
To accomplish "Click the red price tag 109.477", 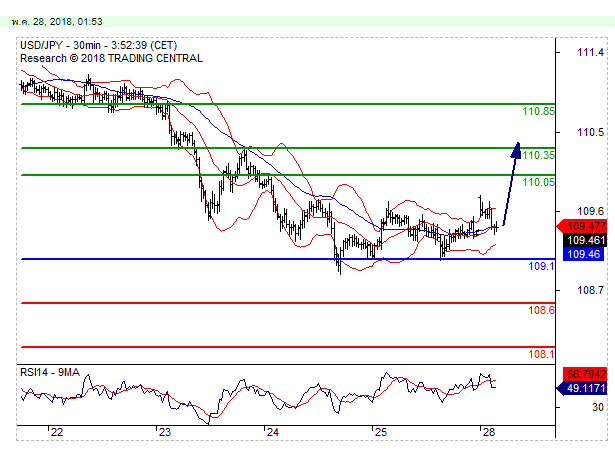I will click(x=582, y=226).
